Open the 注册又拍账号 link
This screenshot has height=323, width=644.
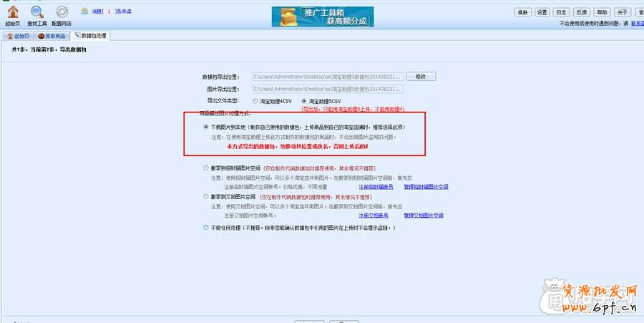coord(374,216)
